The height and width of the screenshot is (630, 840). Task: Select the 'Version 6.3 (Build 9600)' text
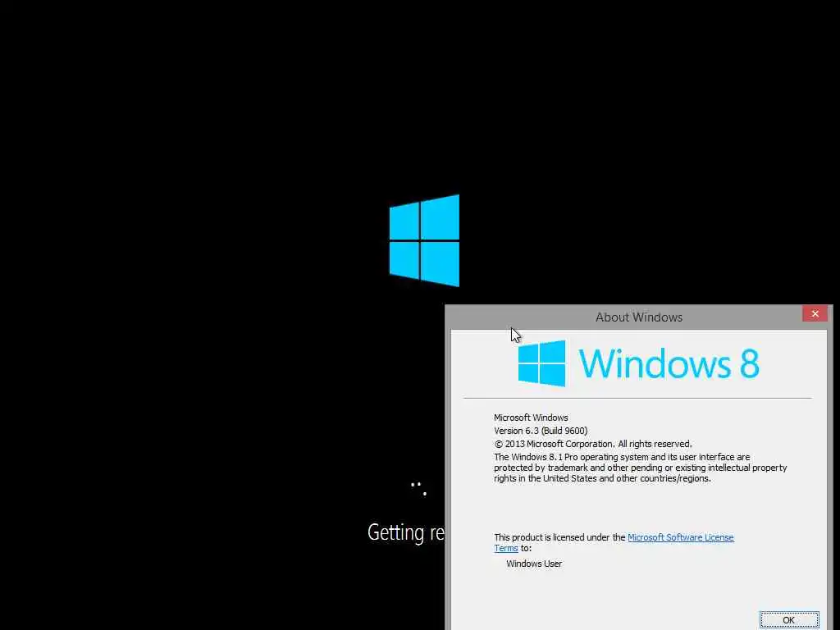click(x=541, y=431)
